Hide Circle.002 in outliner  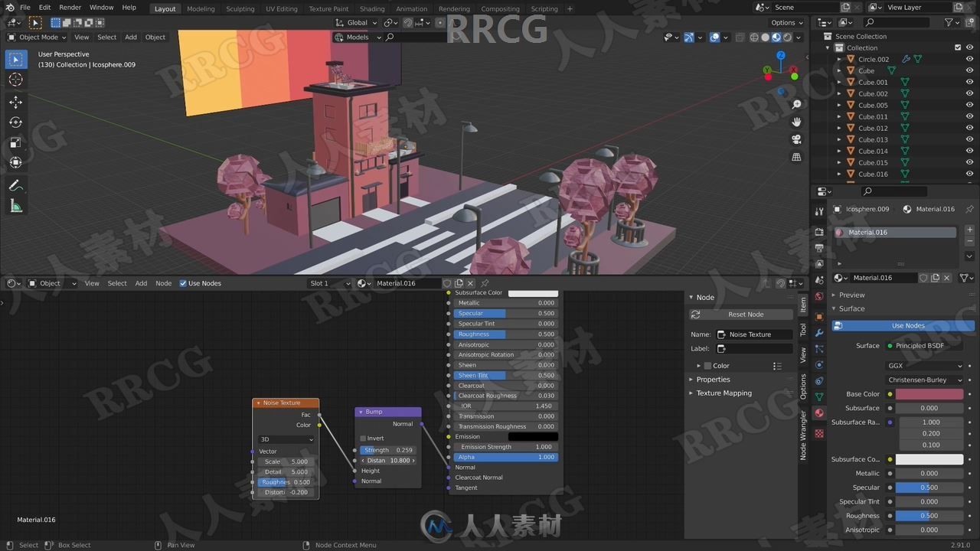[x=969, y=59]
